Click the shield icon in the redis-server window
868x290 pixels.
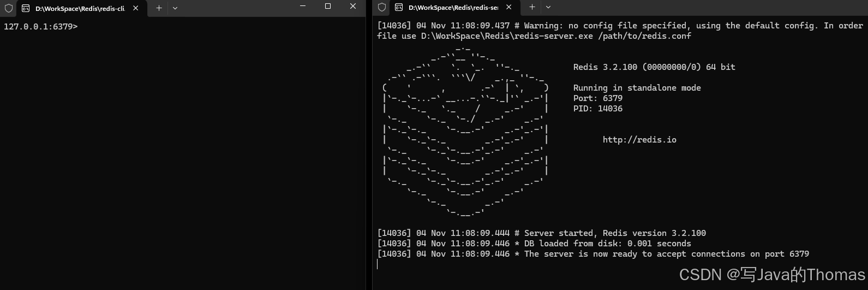point(382,7)
